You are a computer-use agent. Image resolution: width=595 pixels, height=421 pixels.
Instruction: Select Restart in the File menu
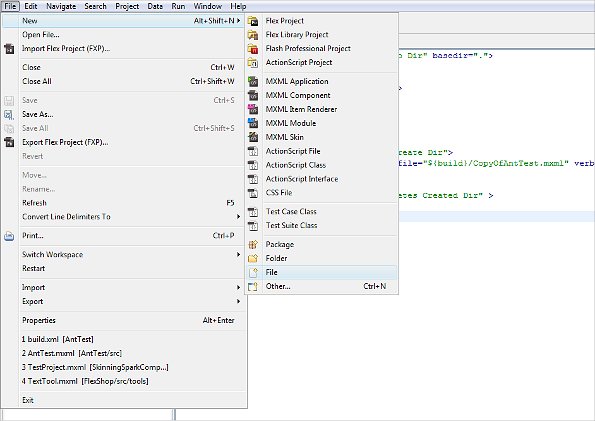tap(124, 268)
